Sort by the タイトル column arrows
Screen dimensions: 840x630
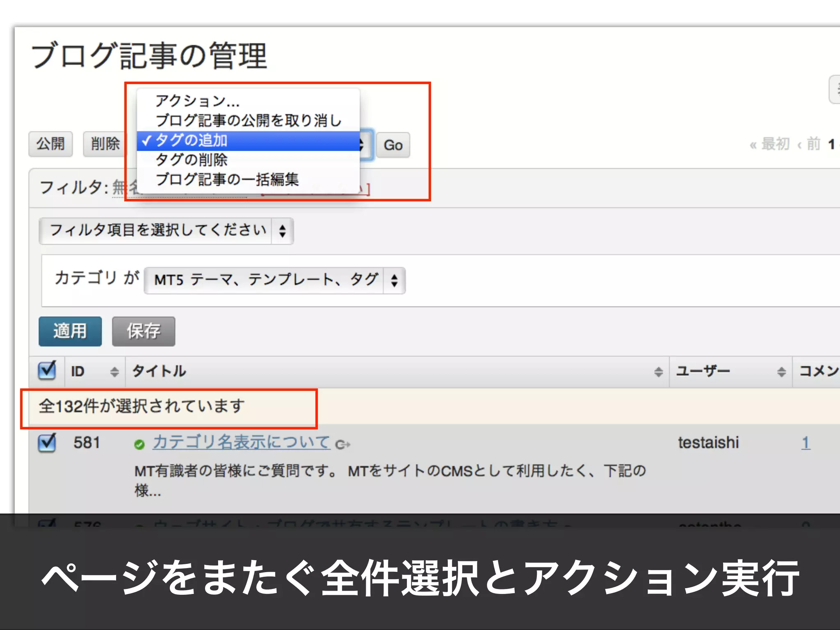tap(658, 372)
